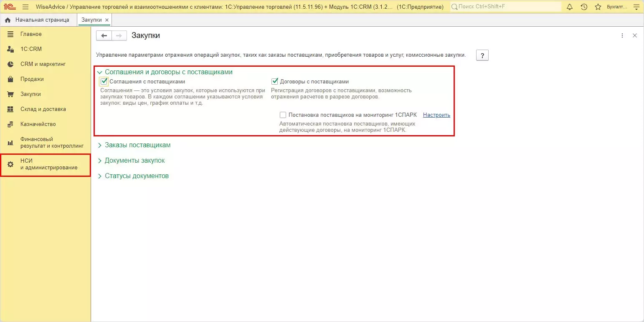The width and height of the screenshot is (644, 322).
Task: Open the 1C:CRM section
Action: [46, 49]
